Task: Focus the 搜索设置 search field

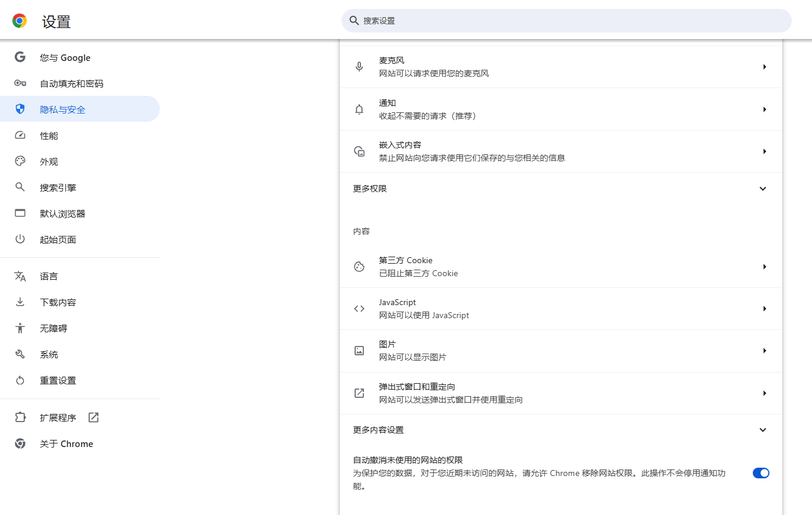Action: [566, 21]
